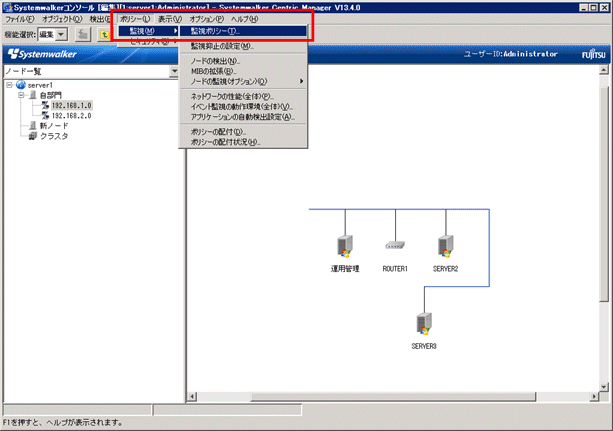Click the クラスタ cluster icon

click(33, 136)
